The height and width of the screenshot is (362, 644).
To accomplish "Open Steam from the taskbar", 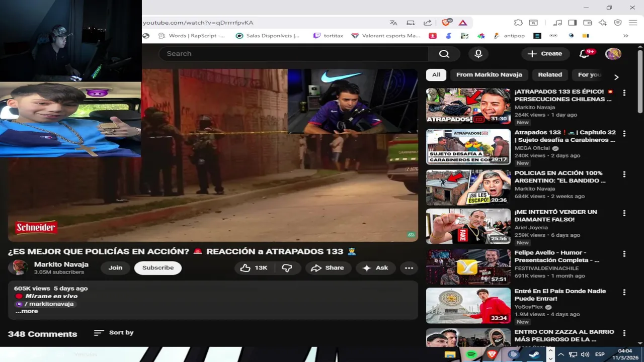I will pos(533,354).
